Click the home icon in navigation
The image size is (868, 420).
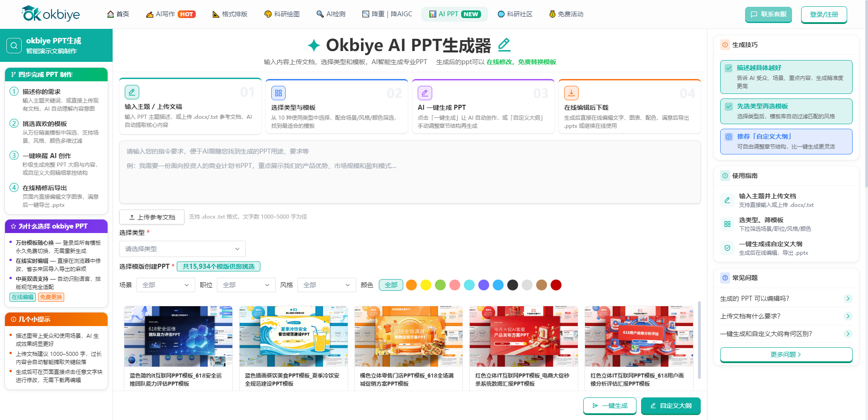110,14
